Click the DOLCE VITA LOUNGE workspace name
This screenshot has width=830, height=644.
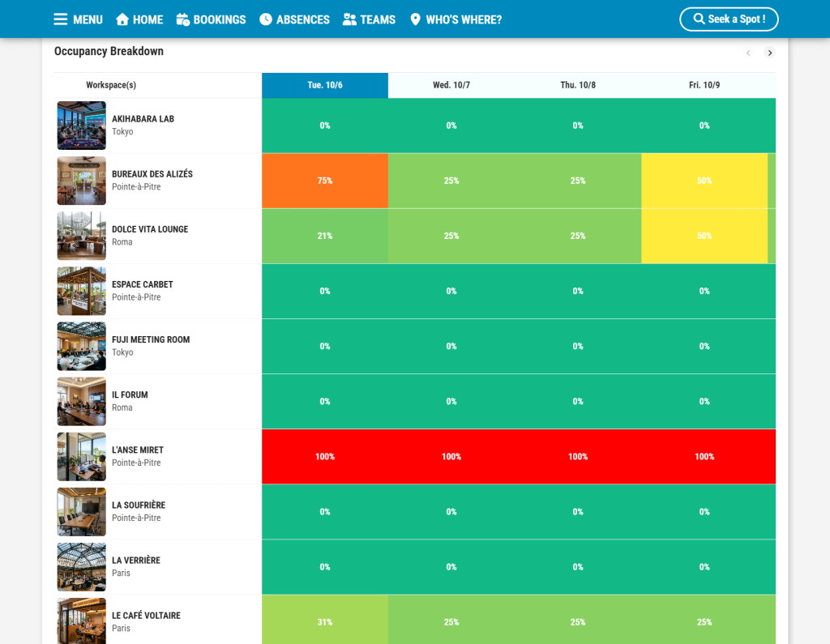[x=150, y=229]
